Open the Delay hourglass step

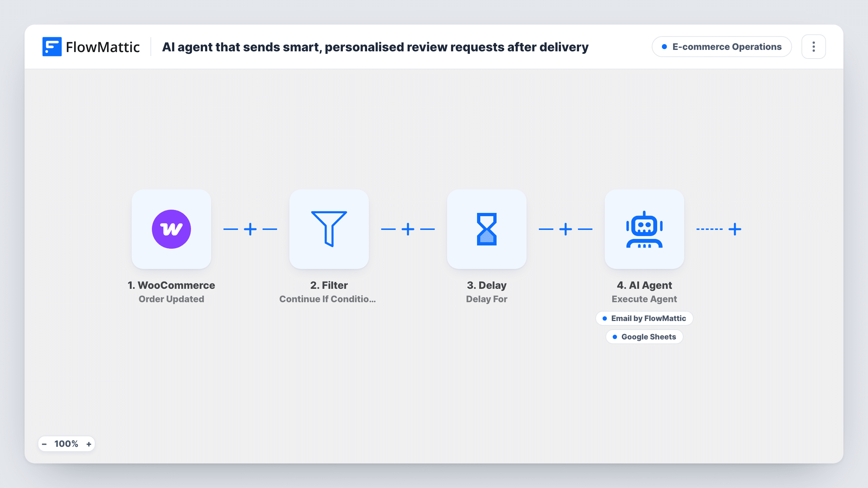click(487, 229)
